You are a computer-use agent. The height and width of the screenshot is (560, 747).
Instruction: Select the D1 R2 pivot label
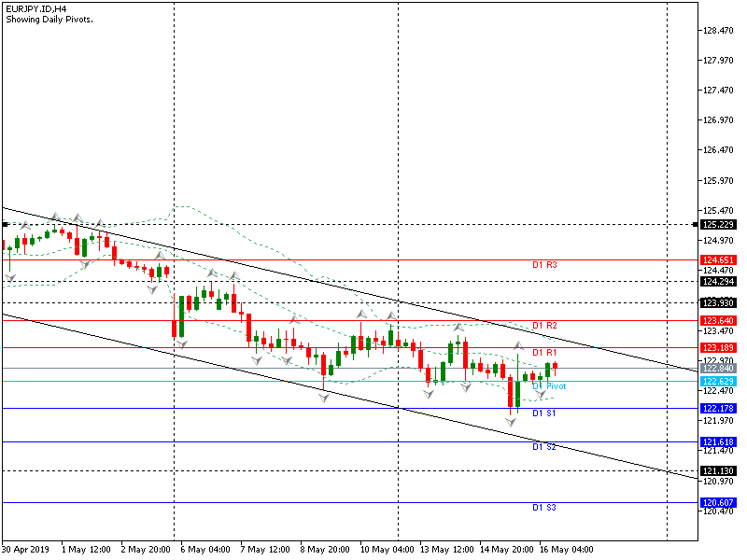[544, 325]
